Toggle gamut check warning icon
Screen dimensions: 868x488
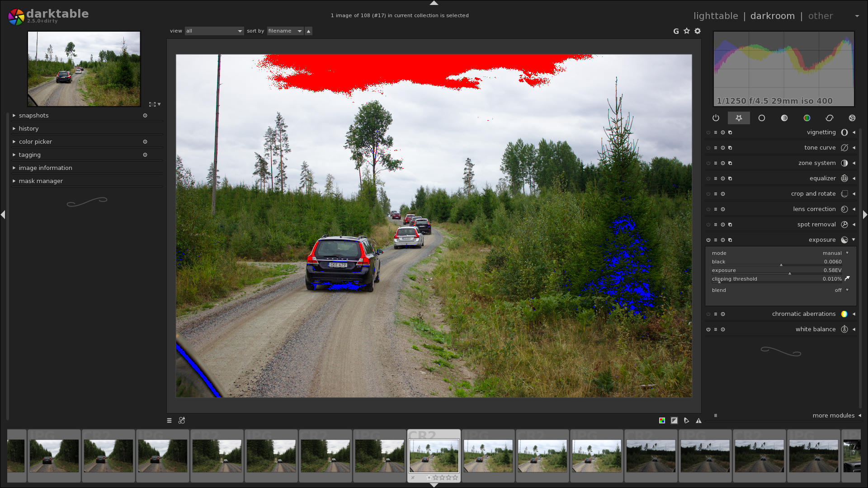pos(698,421)
